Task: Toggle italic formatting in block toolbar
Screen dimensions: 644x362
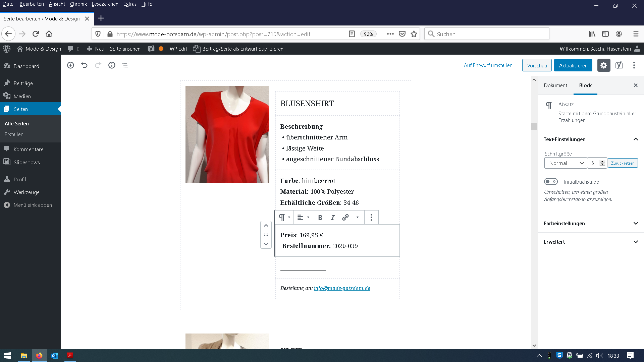Action: [x=333, y=218]
